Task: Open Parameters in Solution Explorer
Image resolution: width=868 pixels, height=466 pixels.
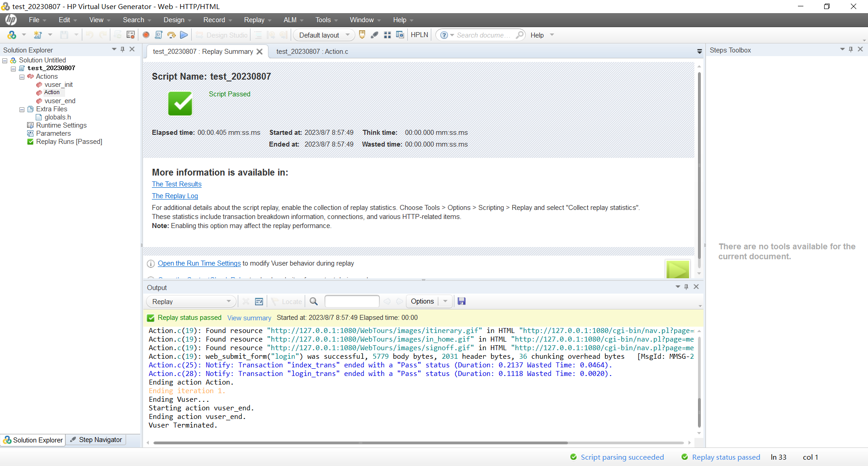Action: 53,133
